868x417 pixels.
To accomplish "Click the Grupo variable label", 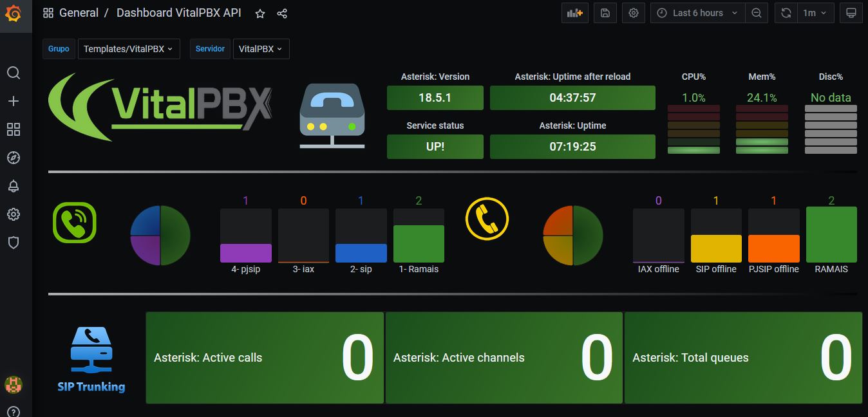I will [59, 49].
